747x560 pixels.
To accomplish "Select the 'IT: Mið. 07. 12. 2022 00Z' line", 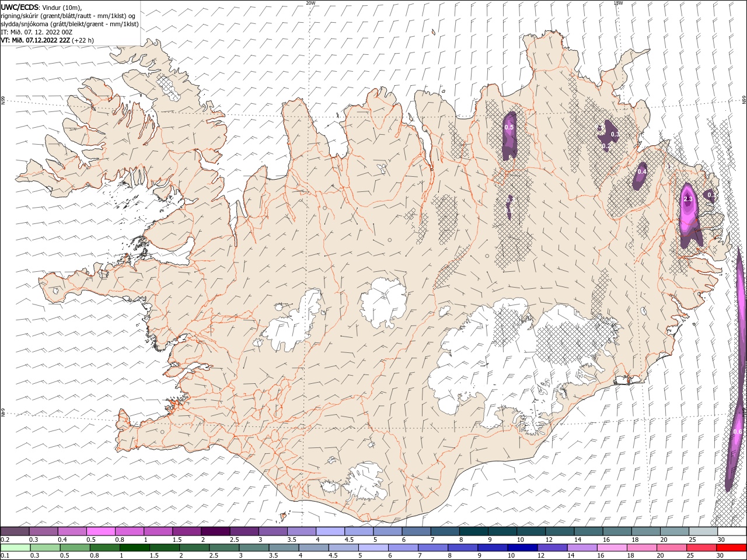I will pos(38,32).
